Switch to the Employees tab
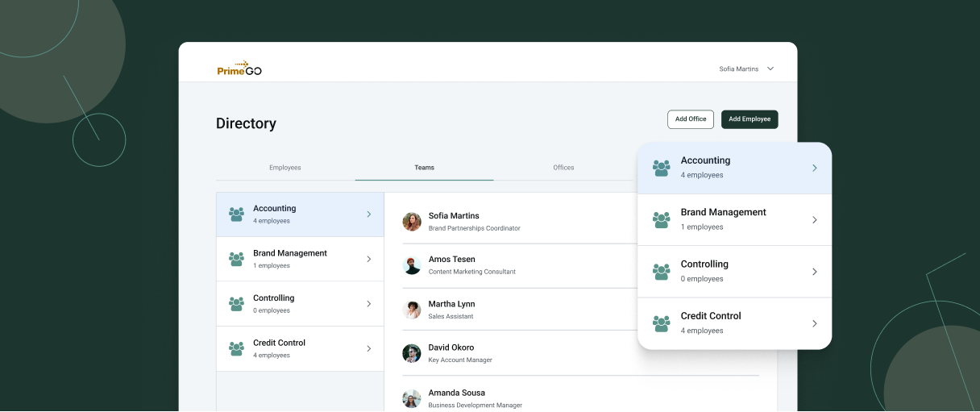980x412 pixels. (x=285, y=168)
